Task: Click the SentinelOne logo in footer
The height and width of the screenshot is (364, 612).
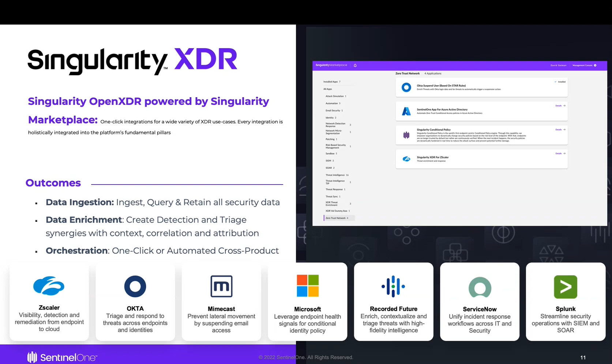Action: (x=62, y=357)
